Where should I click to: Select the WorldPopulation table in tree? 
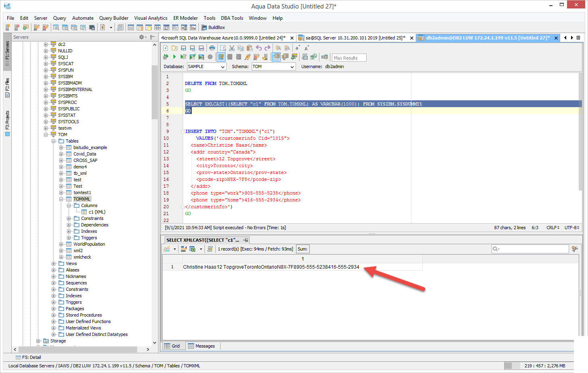[89, 244]
